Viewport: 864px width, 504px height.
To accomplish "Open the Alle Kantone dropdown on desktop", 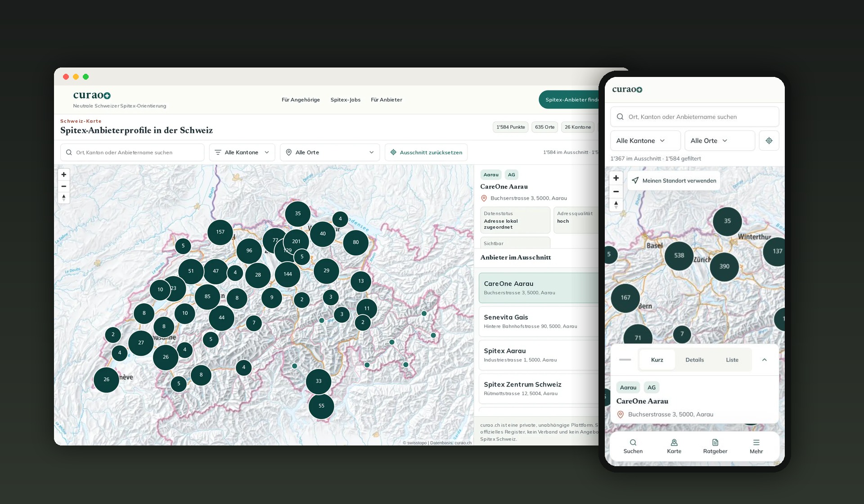I will pos(243,153).
